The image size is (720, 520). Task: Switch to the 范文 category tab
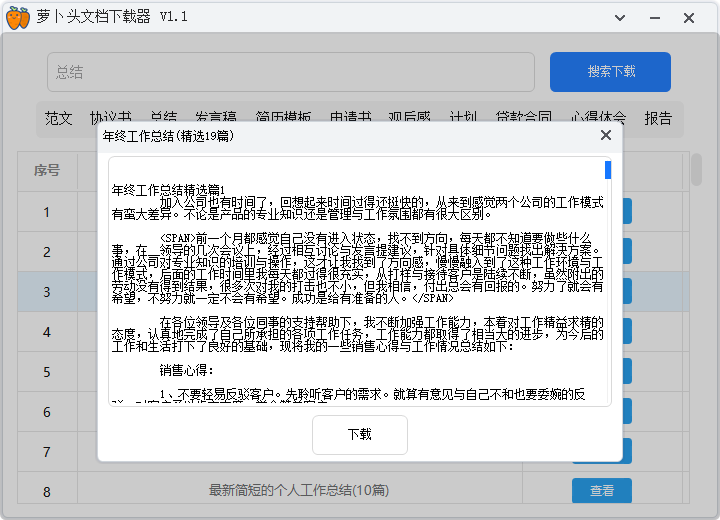58,117
